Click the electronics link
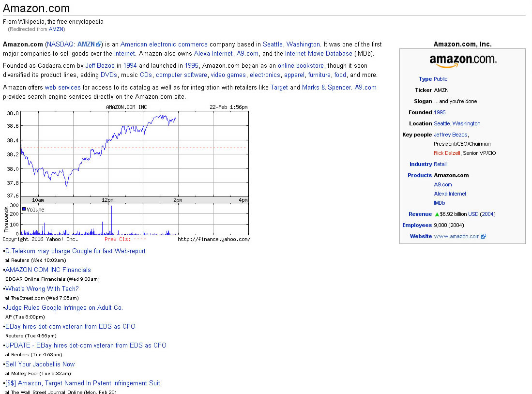Screen dimensions: 532x394 [x=265, y=75]
